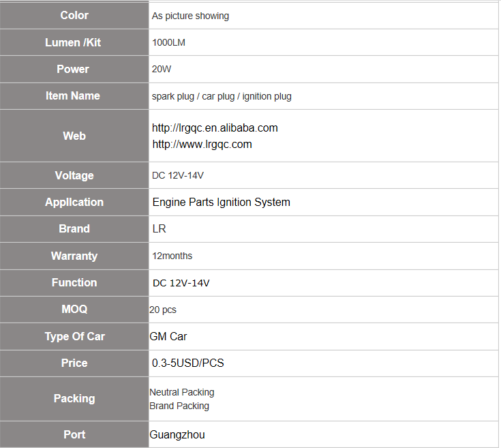Open the lrgqc.en.alibaba.com link
This screenshot has width=501, height=448.
point(215,128)
